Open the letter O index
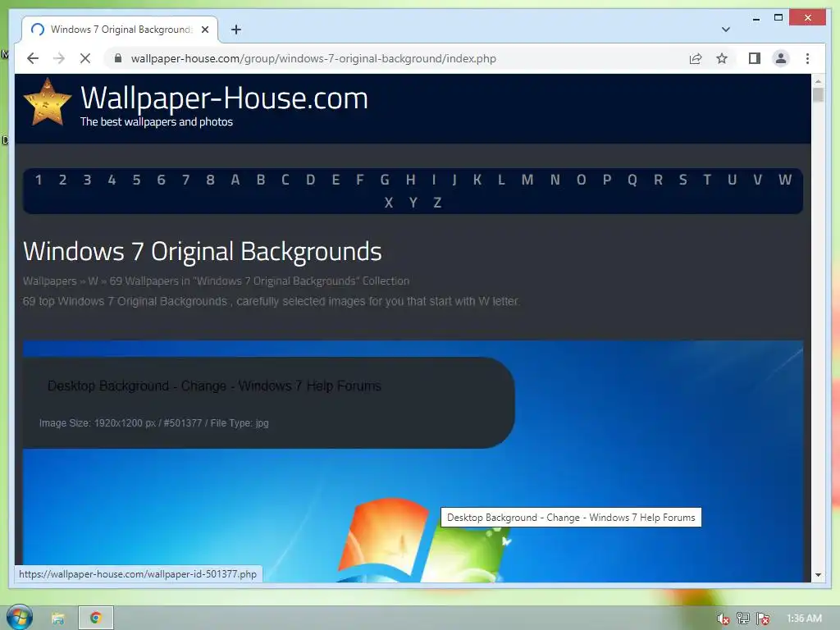 582,180
